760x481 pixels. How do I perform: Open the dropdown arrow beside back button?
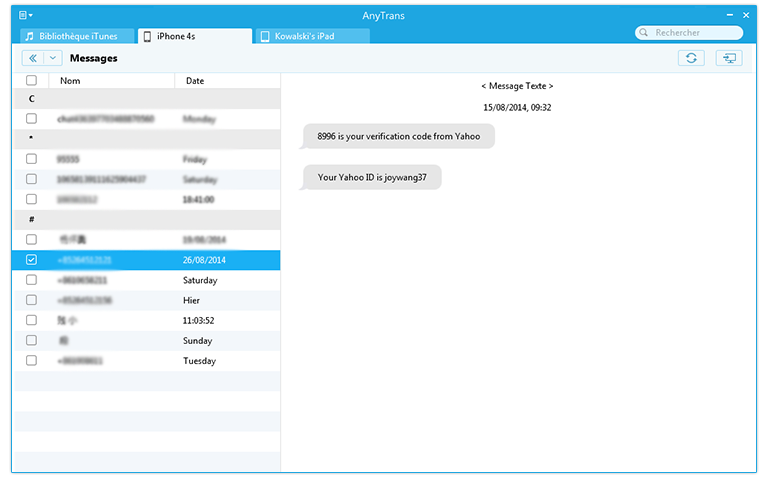click(53, 58)
